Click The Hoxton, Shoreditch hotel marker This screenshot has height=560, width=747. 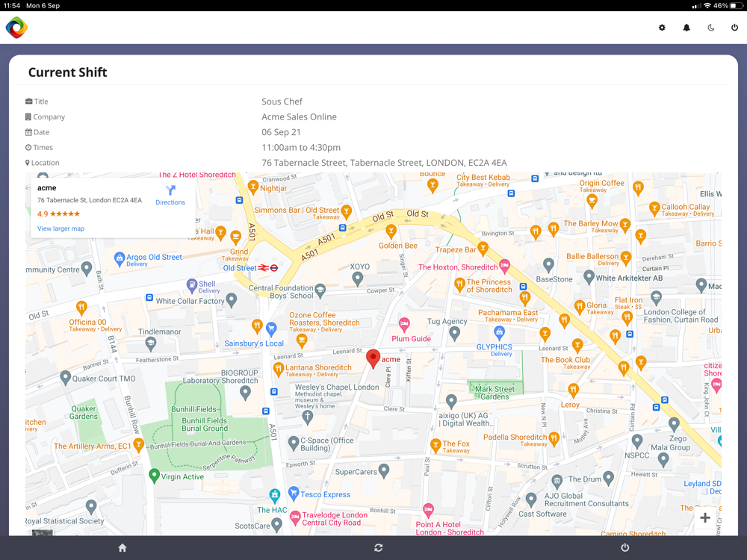[504, 265]
